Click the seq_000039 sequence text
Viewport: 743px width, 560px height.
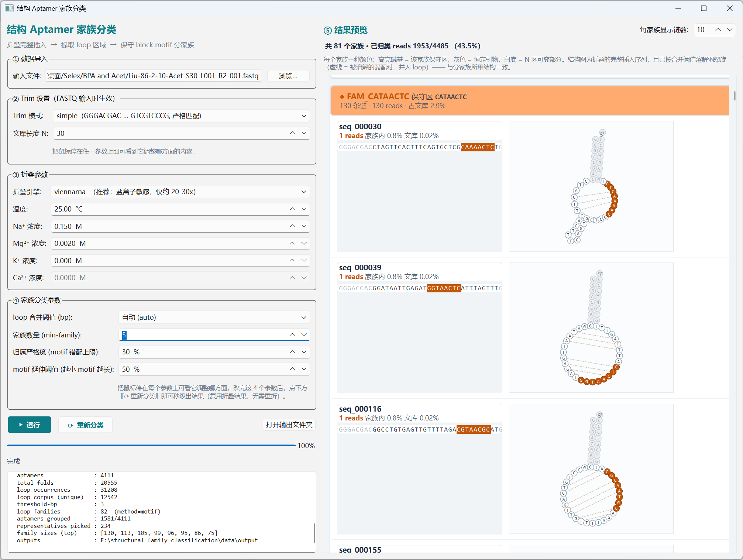(x=420, y=288)
